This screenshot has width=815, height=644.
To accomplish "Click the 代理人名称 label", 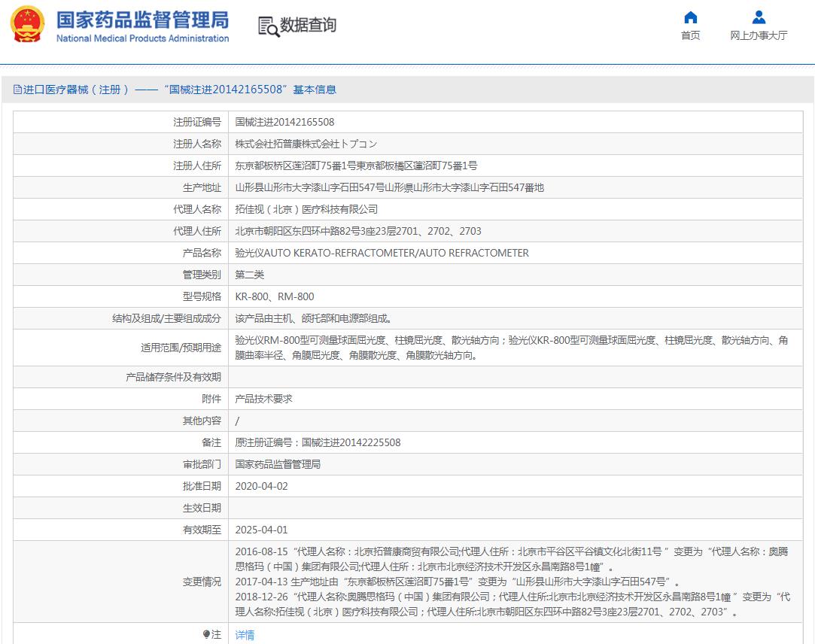I will tap(197, 209).
